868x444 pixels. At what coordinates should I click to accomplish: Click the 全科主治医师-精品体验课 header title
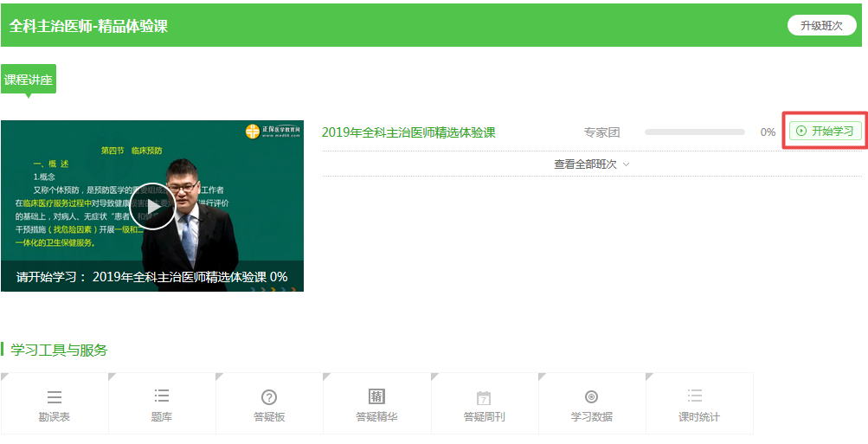pyautogui.click(x=88, y=26)
